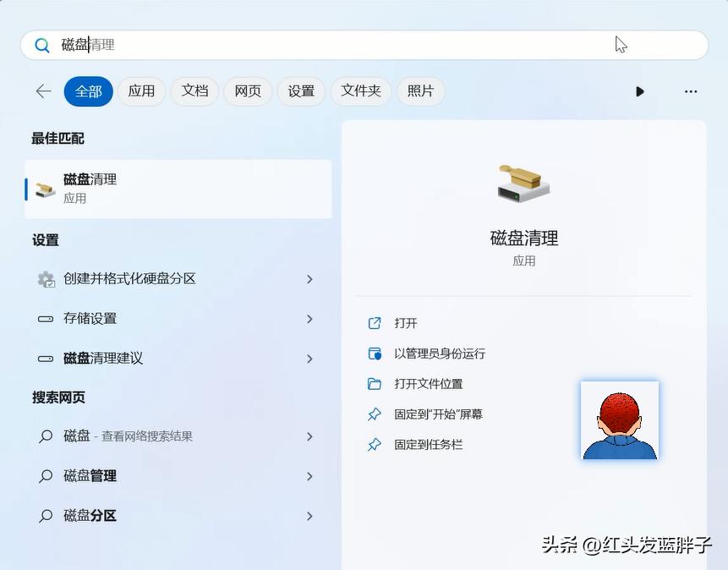This screenshot has width=728, height=570.
Task: Open the ellipsis options menu
Action: click(x=691, y=91)
